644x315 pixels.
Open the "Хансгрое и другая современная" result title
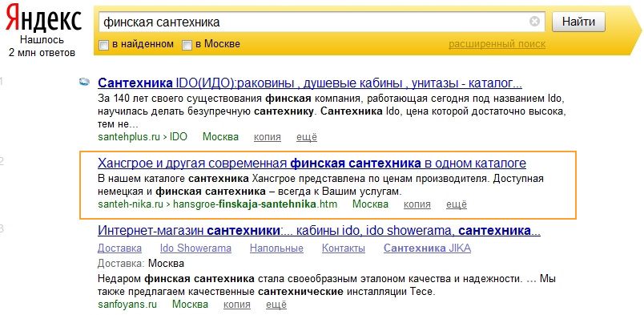pos(312,164)
